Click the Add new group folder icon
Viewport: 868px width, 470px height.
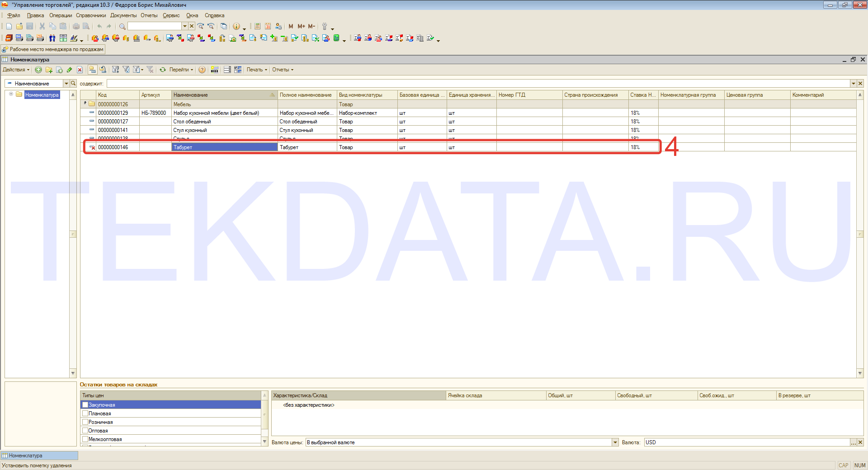pos(49,70)
